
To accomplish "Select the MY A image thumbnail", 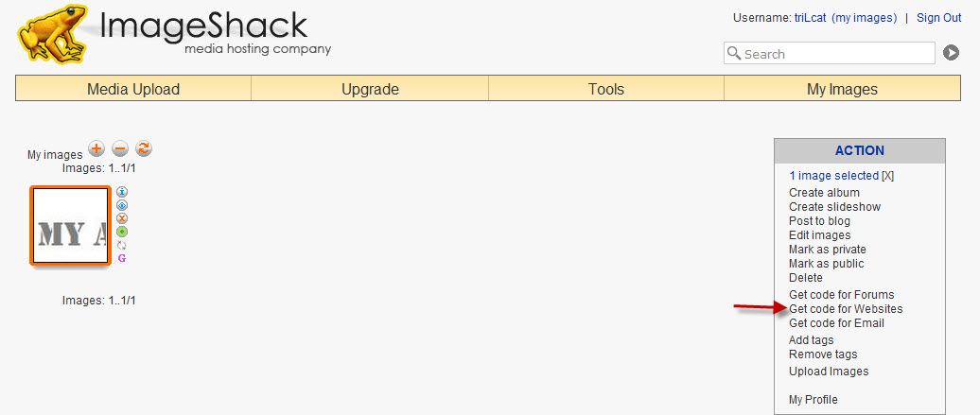I will [70, 226].
